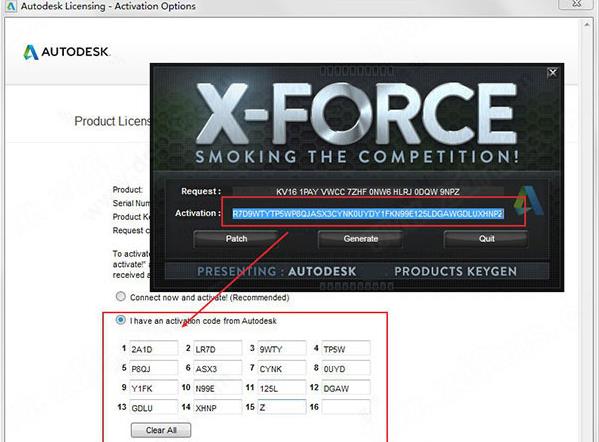Click the Generate button

(x=360, y=239)
